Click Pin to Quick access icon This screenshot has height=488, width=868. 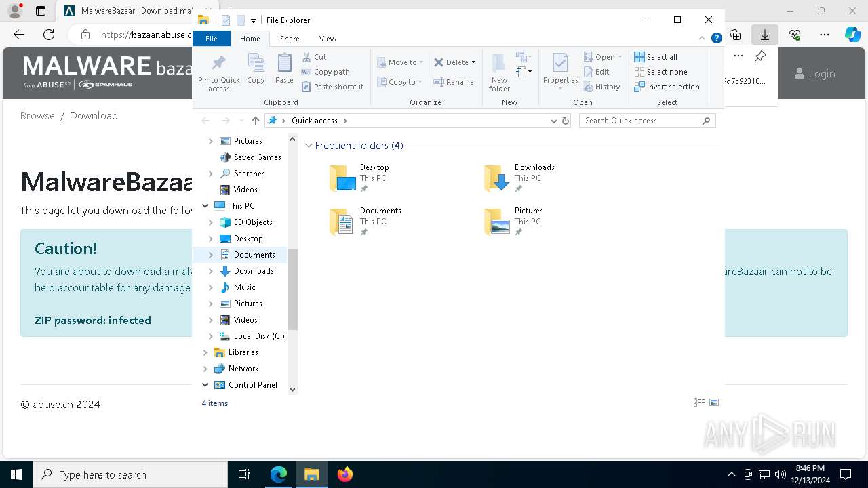coord(218,63)
